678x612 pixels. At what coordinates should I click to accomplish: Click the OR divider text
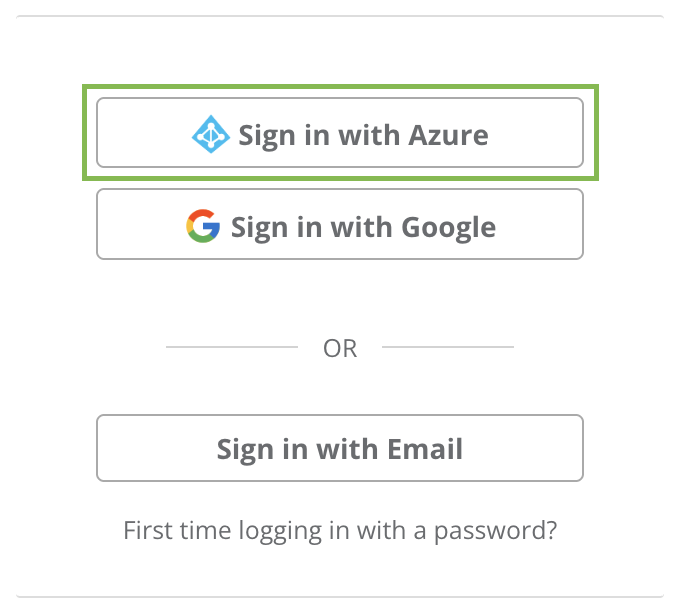point(340,348)
